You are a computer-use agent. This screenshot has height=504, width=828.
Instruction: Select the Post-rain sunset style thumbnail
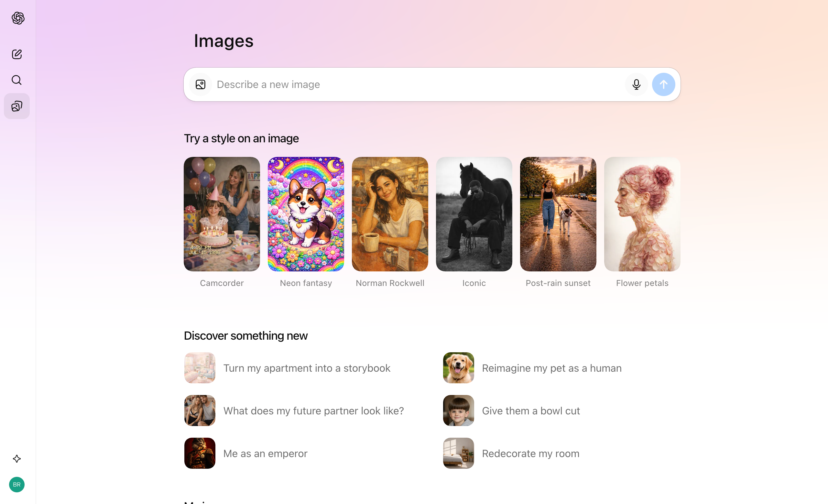tap(558, 214)
